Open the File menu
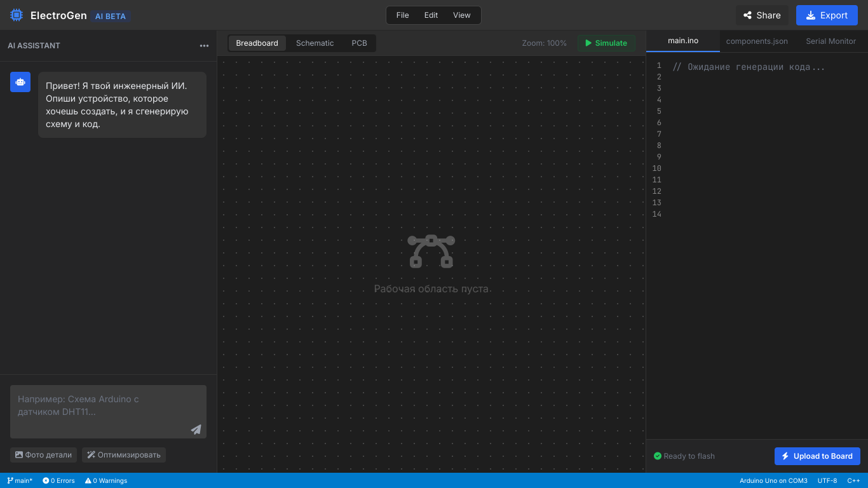The height and width of the screenshot is (488, 868). point(402,15)
